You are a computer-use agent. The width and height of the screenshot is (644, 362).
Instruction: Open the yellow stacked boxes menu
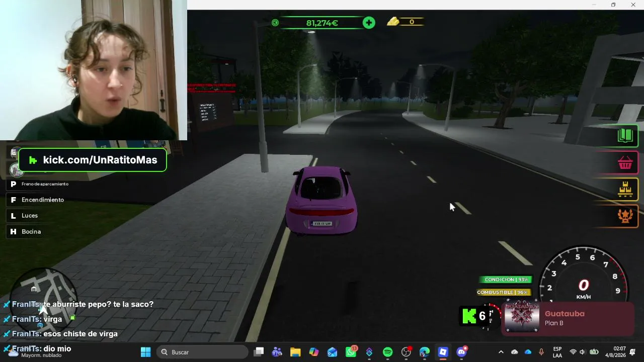click(625, 190)
